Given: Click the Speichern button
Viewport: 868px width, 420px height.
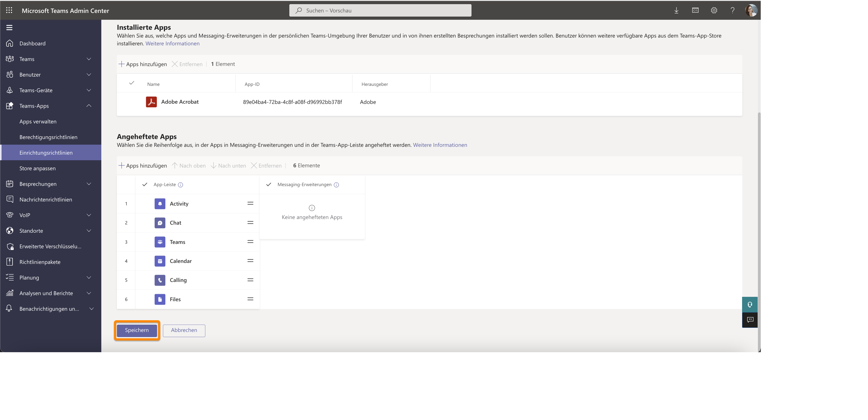Looking at the screenshot, I should 136,330.
